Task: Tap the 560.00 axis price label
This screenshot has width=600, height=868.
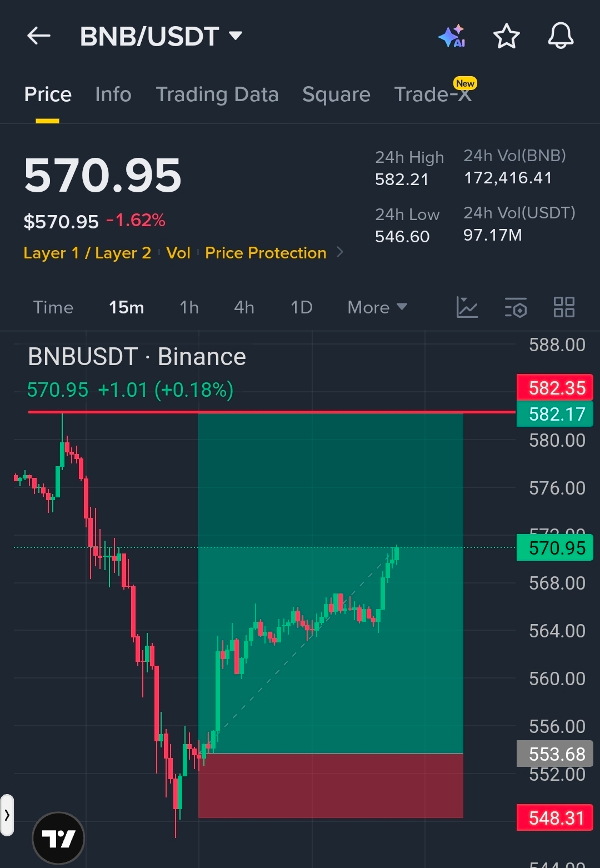Action: [557, 679]
